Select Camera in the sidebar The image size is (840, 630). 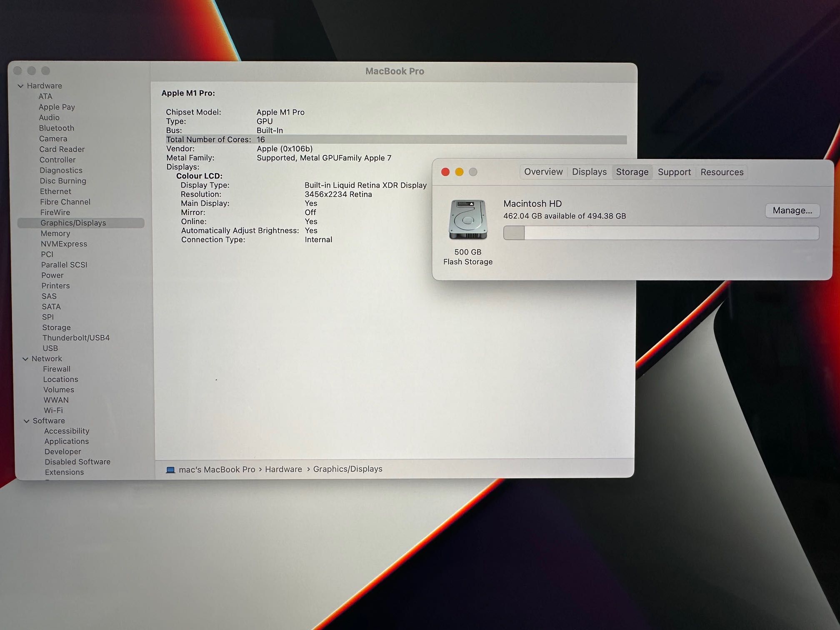tap(53, 139)
